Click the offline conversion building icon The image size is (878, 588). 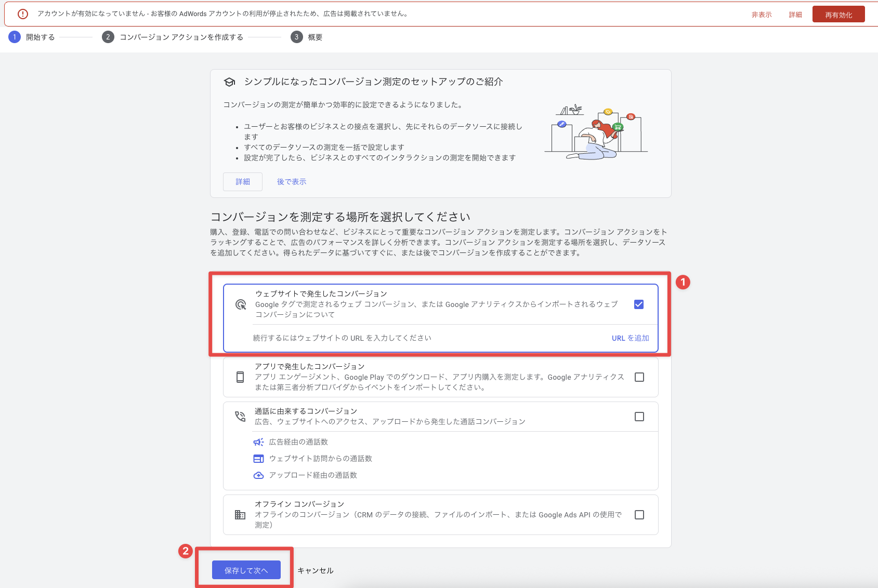pyautogui.click(x=240, y=515)
